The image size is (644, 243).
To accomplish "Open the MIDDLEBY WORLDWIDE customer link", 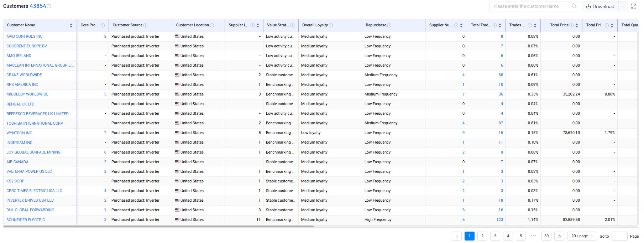I will [x=27, y=94].
